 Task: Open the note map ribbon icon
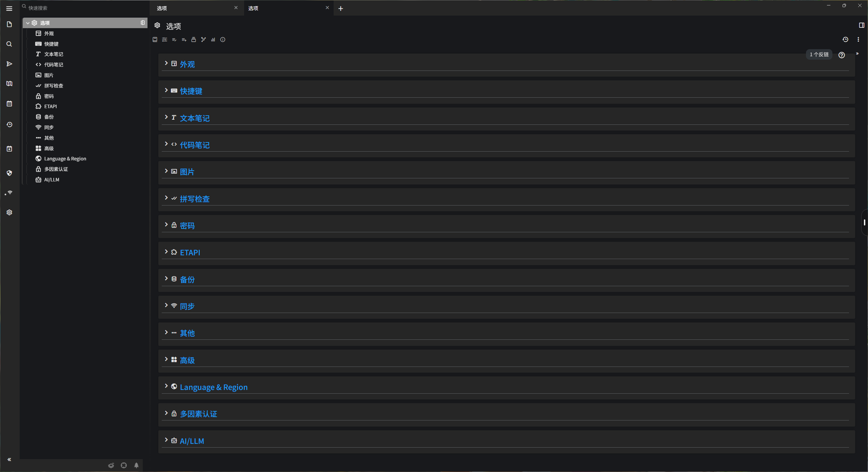203,40
